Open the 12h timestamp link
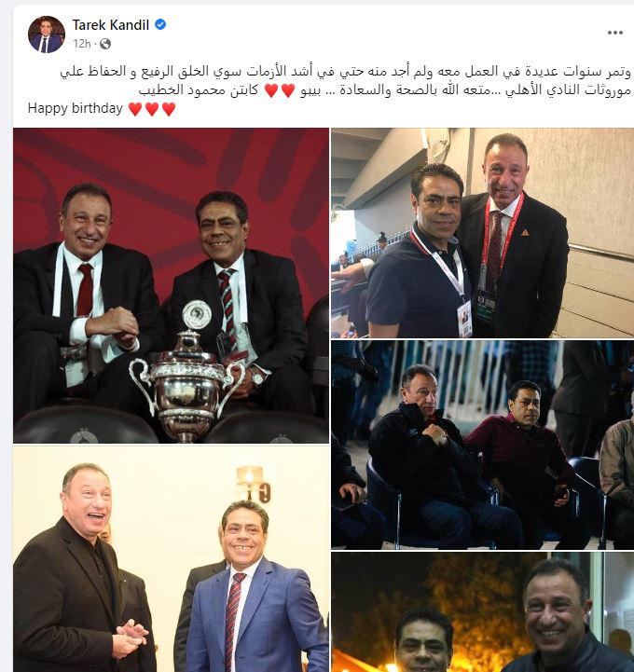This screenshot has width=634, height=672. (82, 44)
